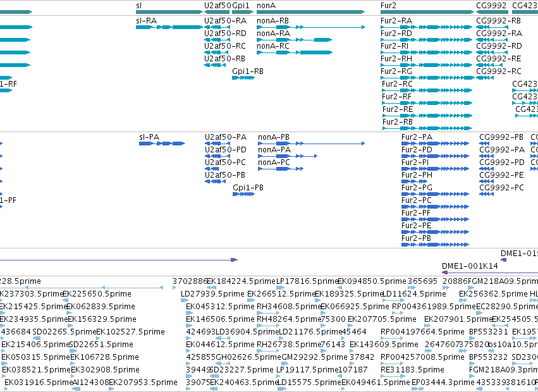
Task: Select protein label U2af50-PC
Action: point(226,162)
